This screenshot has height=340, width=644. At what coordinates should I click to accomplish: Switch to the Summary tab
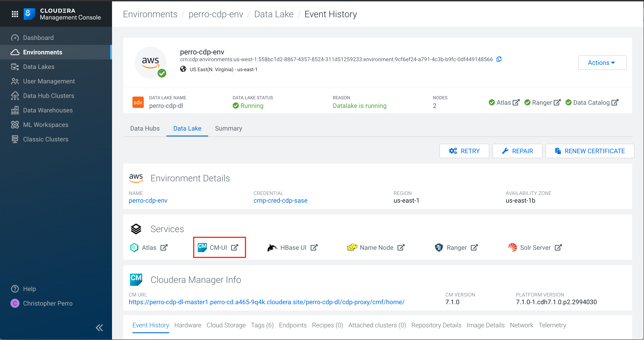click(x=228, y=128)
